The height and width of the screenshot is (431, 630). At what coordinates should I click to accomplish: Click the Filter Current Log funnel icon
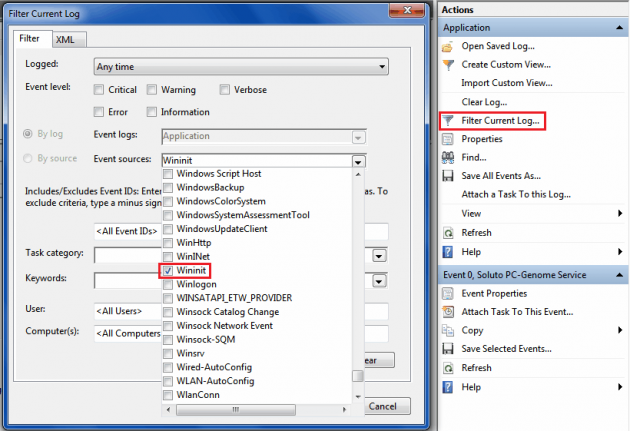click(x=449, y=121)
